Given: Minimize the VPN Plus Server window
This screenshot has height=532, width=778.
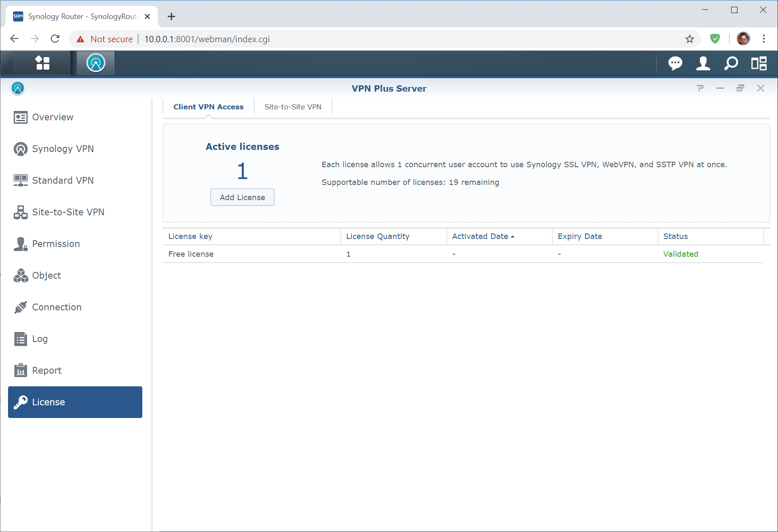Looking at the screenshot, I should pyautogui.click(x=720, y=88).
